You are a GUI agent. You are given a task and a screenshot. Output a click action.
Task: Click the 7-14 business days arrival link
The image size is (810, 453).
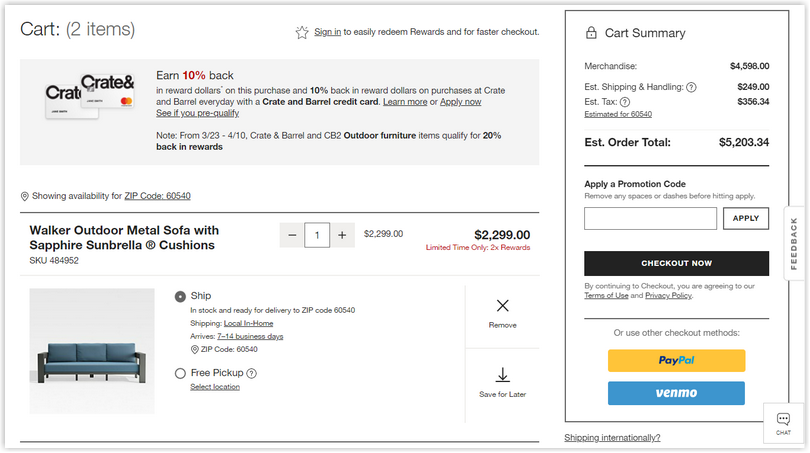[250, 336]
